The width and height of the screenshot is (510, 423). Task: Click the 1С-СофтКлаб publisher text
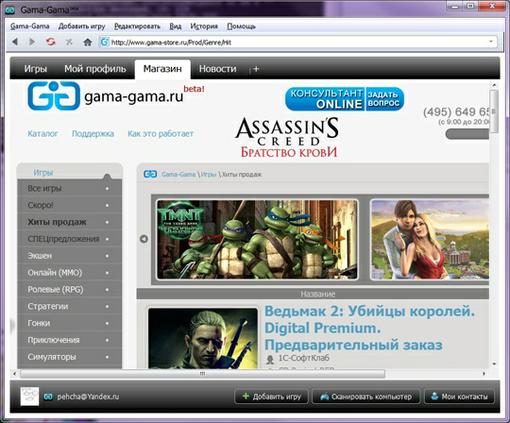point(304,358)
